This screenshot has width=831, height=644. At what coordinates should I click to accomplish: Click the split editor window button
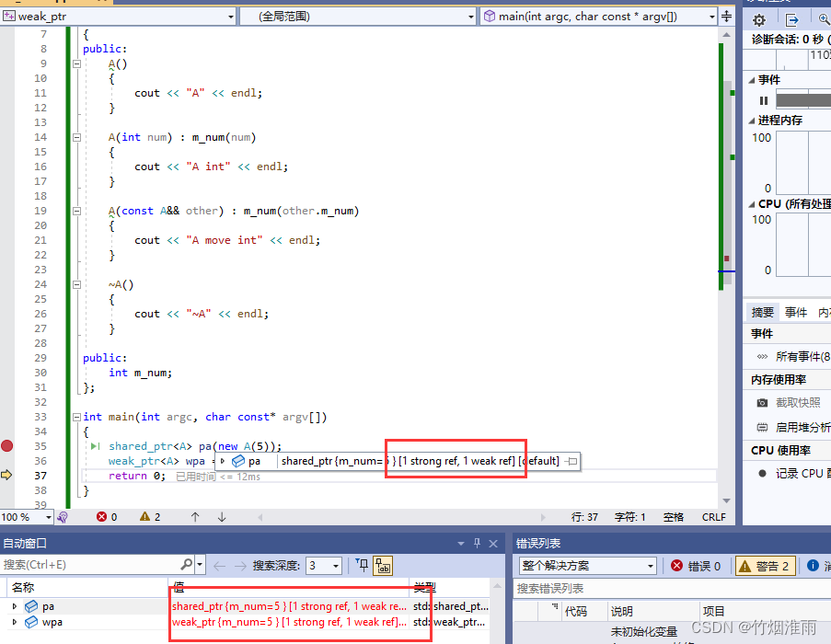(727, 17)
